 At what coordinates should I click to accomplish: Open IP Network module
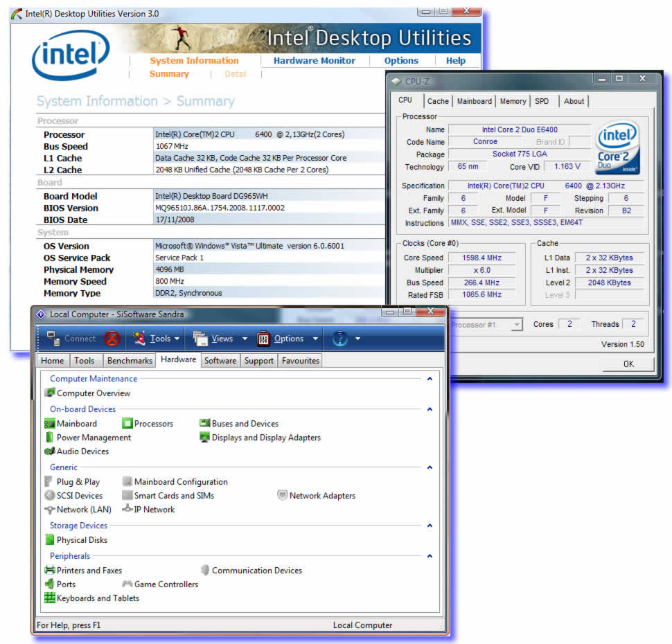(x=148, y=510)
